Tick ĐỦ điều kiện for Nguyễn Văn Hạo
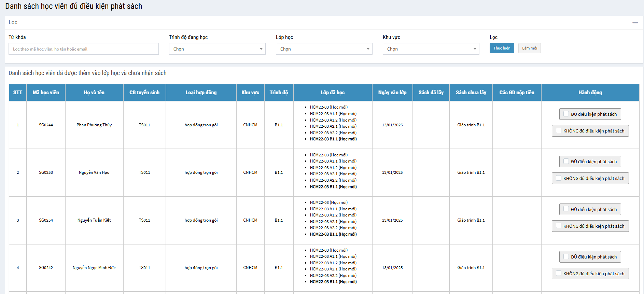The width and height of the screenshot is (644, 294). 566,162
